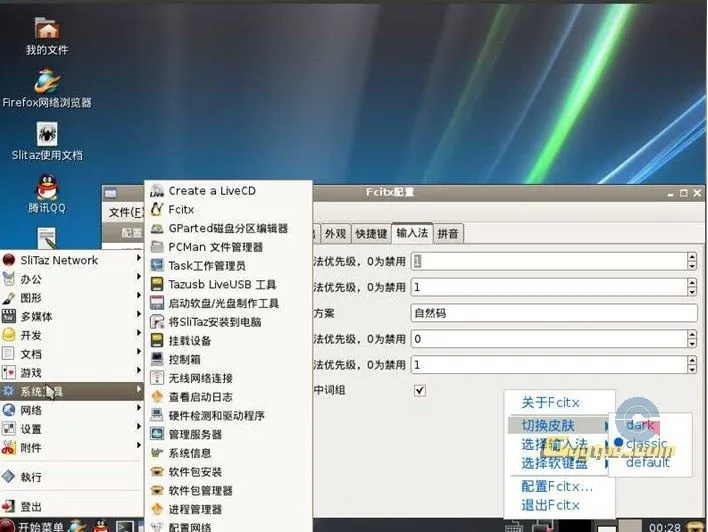Open the 选择输入法 submenu
The image size is (708, 532).
click(x=559, y=444)
